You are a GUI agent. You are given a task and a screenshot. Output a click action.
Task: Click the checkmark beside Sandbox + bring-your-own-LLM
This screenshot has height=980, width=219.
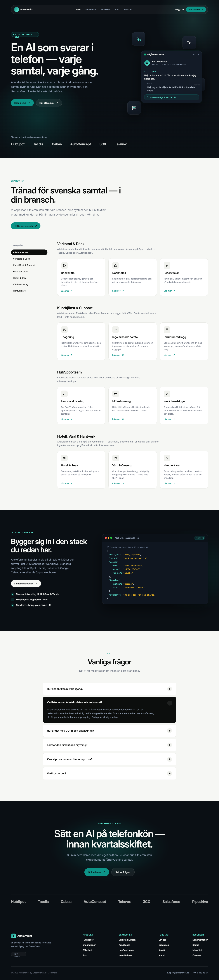[x=12, y=605]
